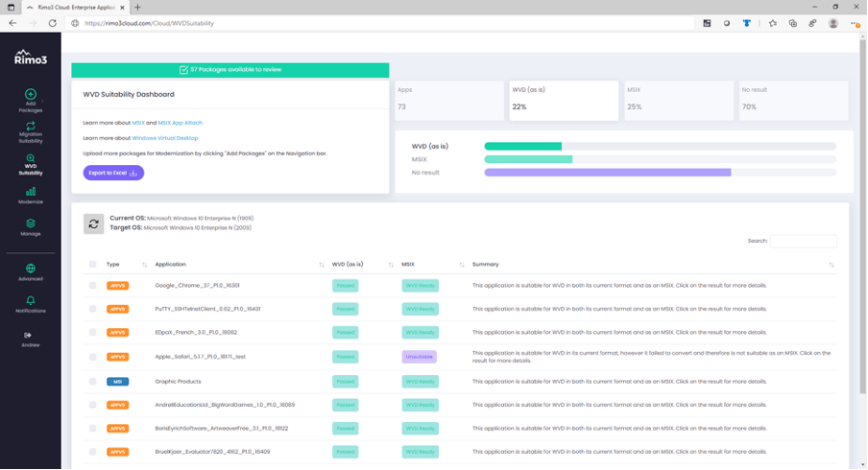
Task: Sort the Summary column using arrows
Action: pyautogui.click(x=832, y=265)
